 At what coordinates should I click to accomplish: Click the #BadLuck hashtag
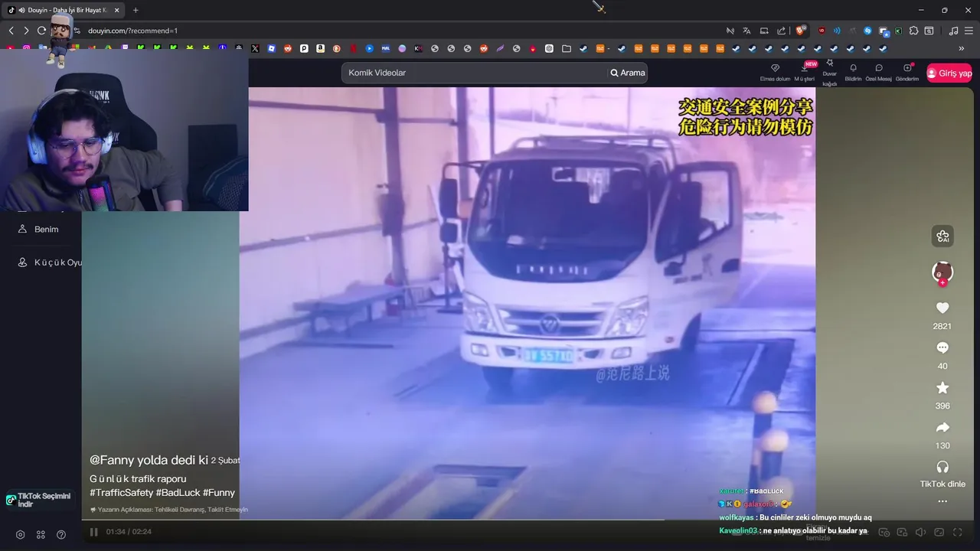coord(178,493)
